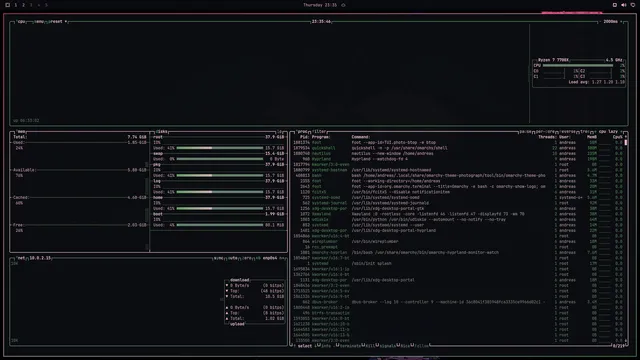Open the btop menu option

pyautogui.click(x=39, y=22)
